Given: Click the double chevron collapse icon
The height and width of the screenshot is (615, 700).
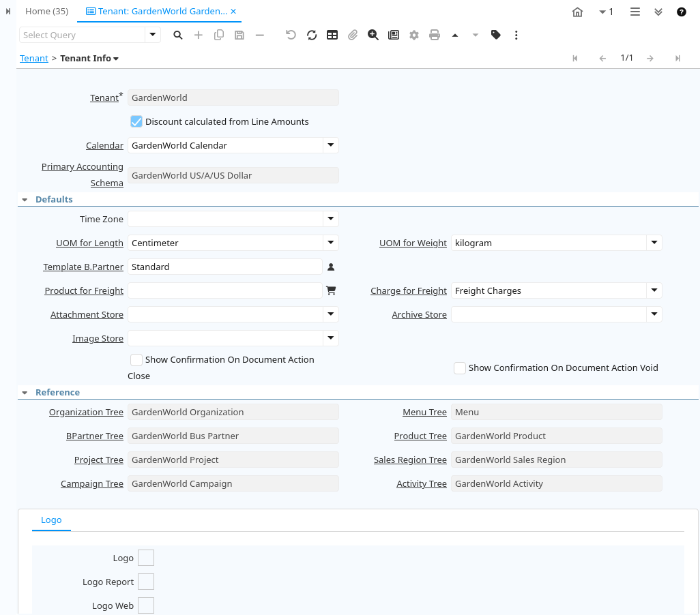Looking at the screenshot, I should 658,12.
